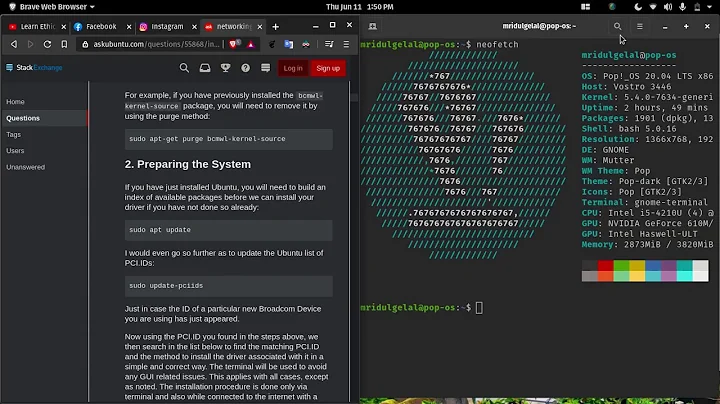Click the Pop Shell tiling icon in top bar
This screenshot has height=404, width=720.
click(x=585, y=7)
